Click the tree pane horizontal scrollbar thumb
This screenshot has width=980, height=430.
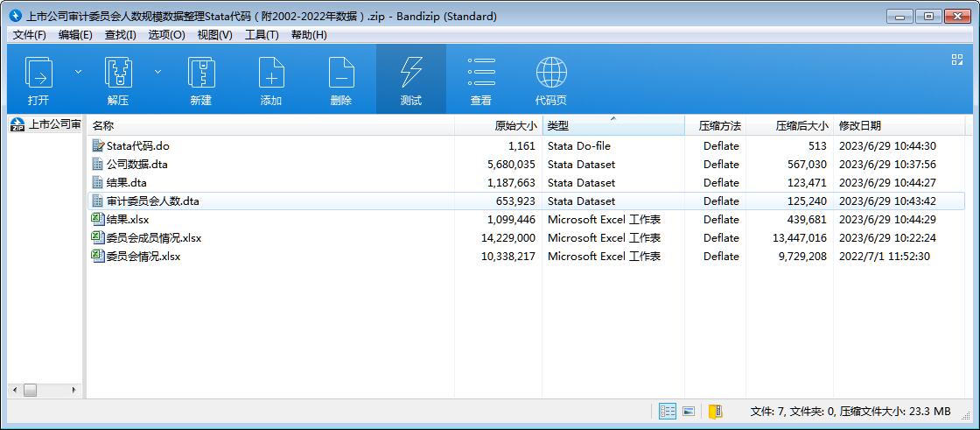pyautogui.click(x=30, y=390)
